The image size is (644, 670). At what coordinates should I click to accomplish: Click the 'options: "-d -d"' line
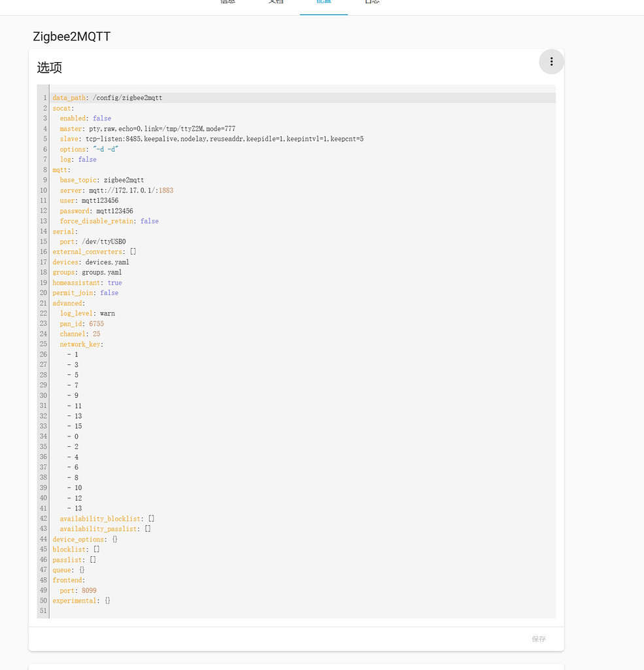click(x=89, y=149)
